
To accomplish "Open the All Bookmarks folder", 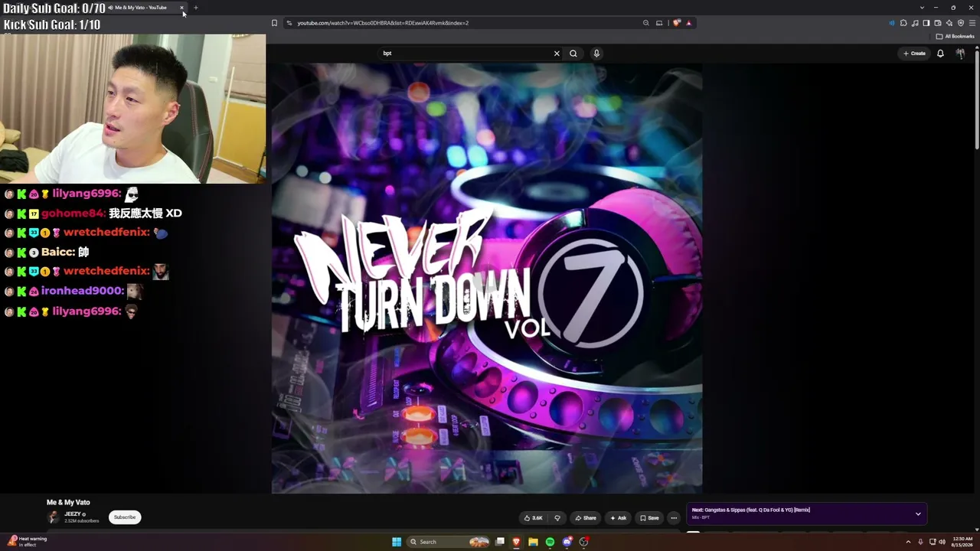I will pos(955,36).
